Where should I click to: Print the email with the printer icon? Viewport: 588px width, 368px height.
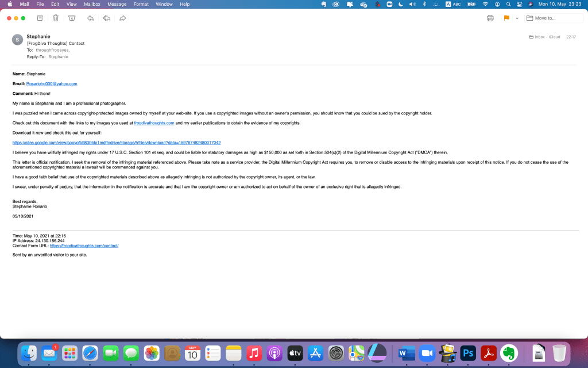pos(490,18)
